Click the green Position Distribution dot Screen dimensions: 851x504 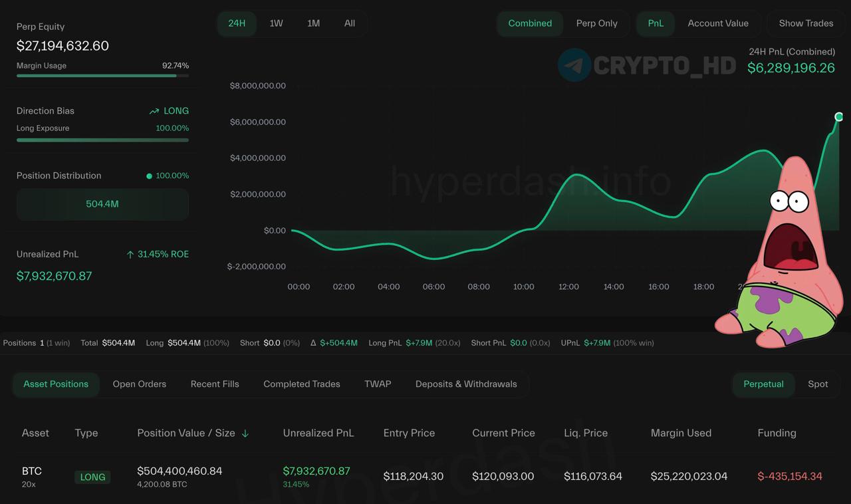[x=149, y=176]
